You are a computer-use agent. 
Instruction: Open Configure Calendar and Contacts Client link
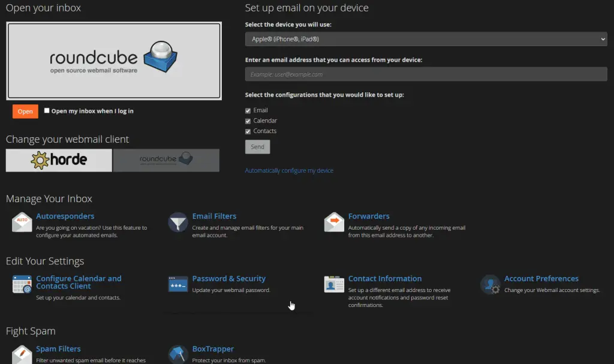click(x=79, y=282)
